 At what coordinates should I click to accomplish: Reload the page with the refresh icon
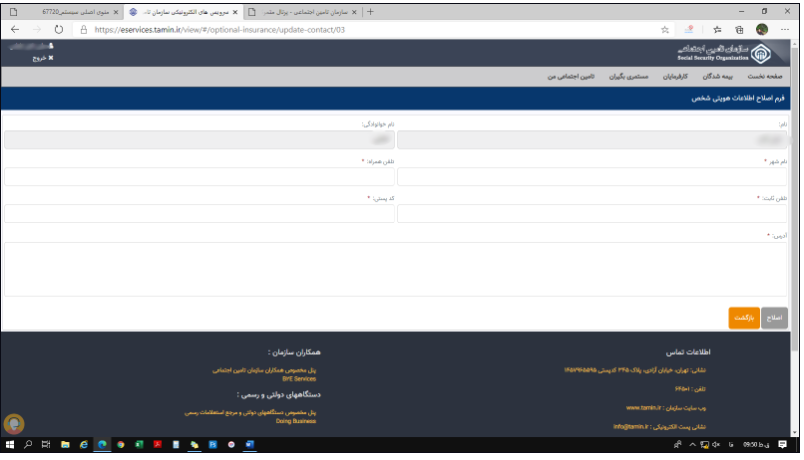pyautogui.click(x=59, y=29)
